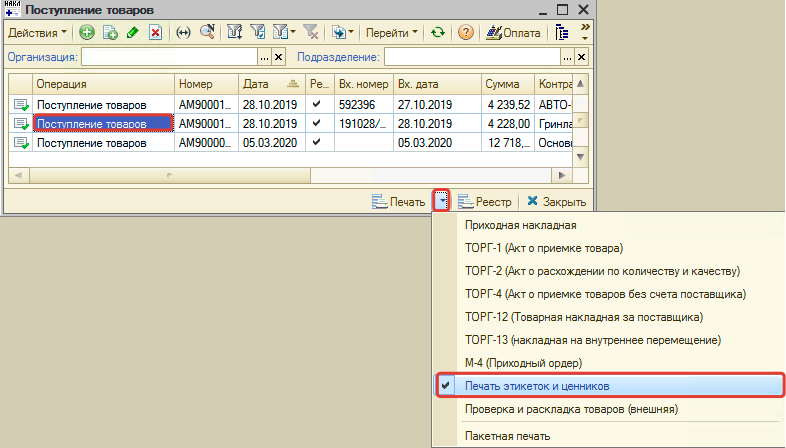
Task: Click the Сумма column header
Action: pyautogui.click(x=507, y=84)
